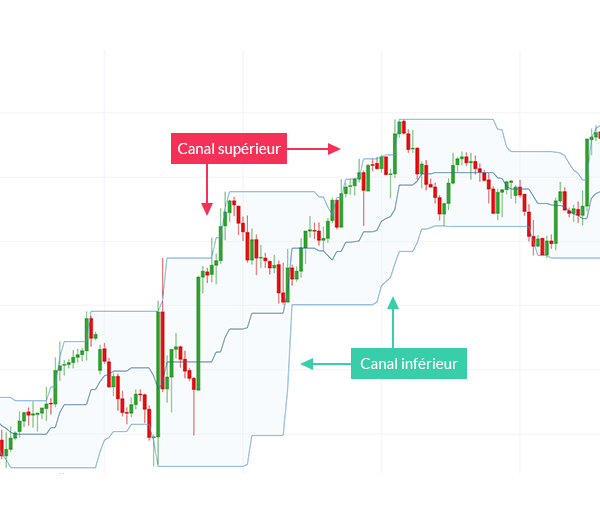The image size is (600, 524).
Task: Click the large red candle left of the tall green candle
Action: click(163, 350)
